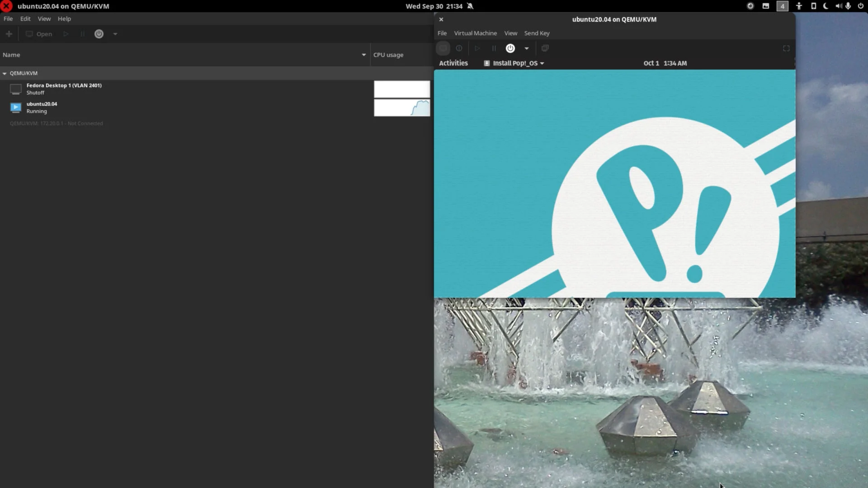Viewport: 868px width, 488px height.
Task: Click the run icon in manager toolbar
Action: pyautogui.click(x=66, y=34)
